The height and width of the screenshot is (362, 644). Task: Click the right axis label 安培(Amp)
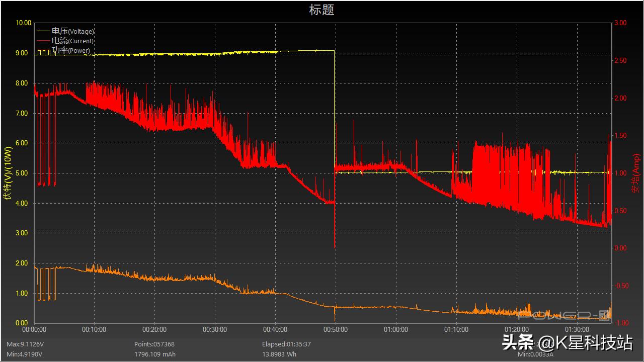(636, 173)
